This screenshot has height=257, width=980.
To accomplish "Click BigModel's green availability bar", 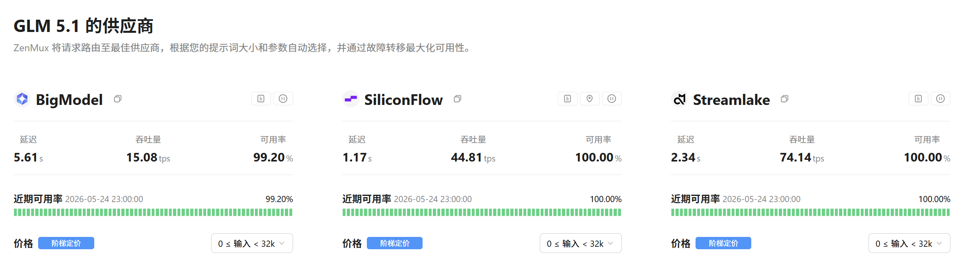I will tap(153, 212).
